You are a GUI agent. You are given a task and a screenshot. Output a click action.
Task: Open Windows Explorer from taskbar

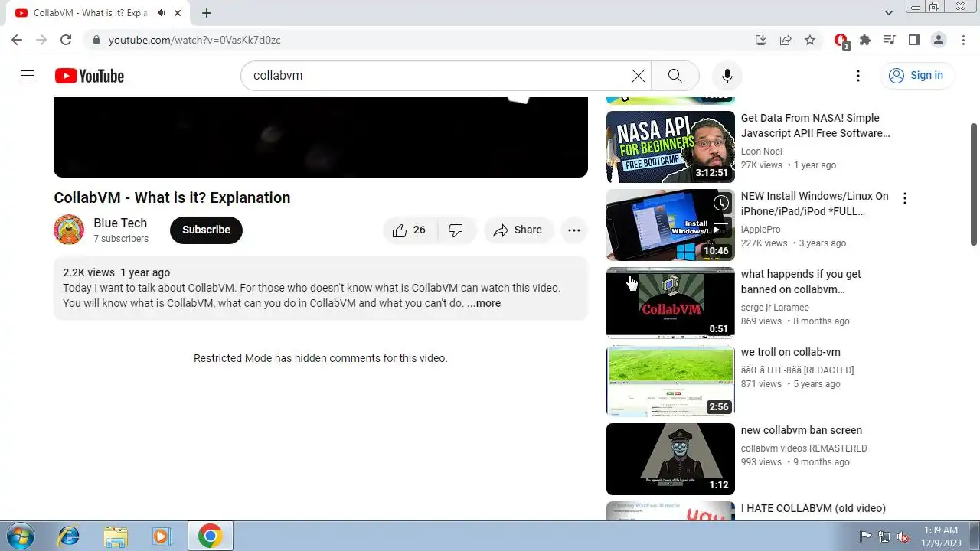[x=116, y=536]
